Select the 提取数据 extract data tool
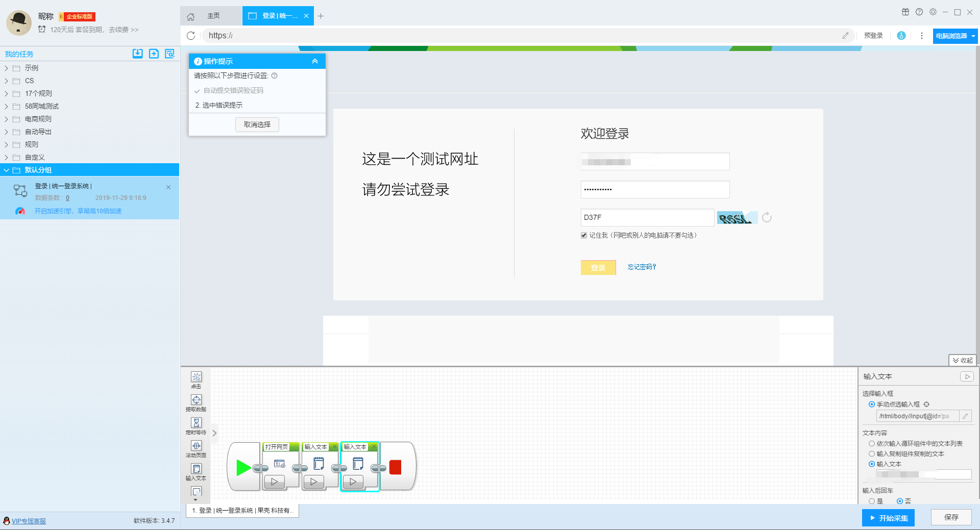Screen dimensions: 980x530 coord(196,400)
